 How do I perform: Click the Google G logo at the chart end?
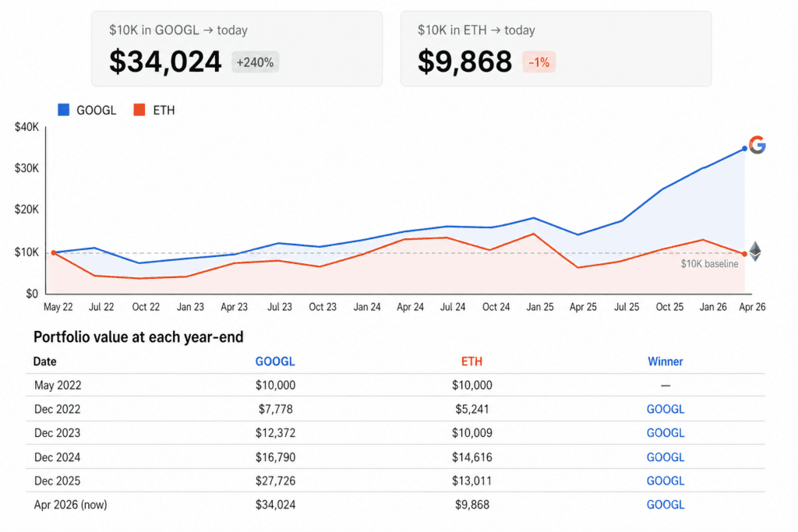pyautogui.click(x=757, y=145)
